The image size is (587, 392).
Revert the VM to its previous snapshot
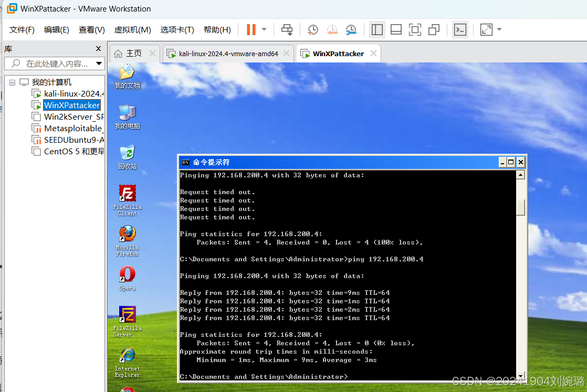pos(332,29)
